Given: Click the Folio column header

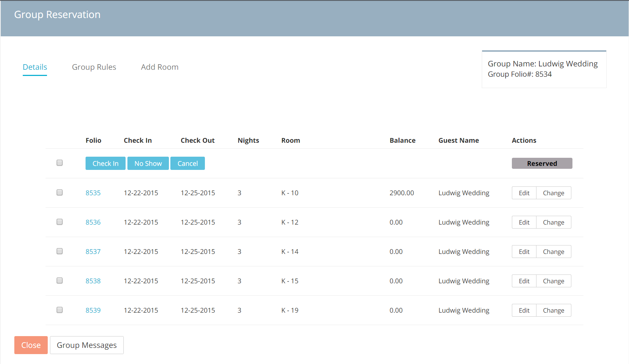Looking at the screenshot, I should [93, 141].
